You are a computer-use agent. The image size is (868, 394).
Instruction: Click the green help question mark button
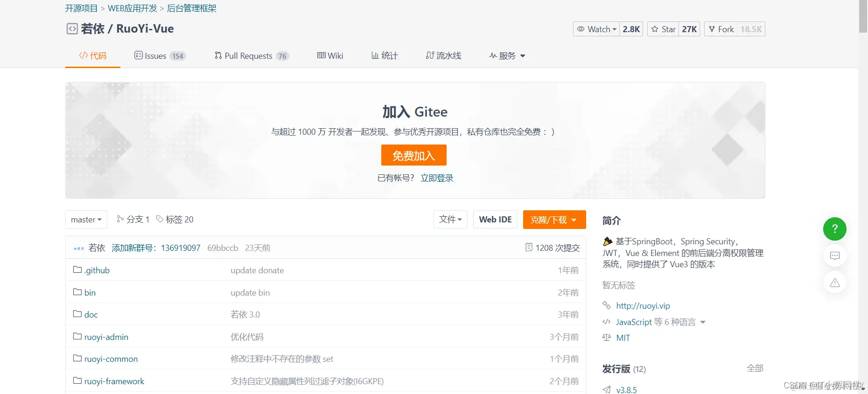835,229
